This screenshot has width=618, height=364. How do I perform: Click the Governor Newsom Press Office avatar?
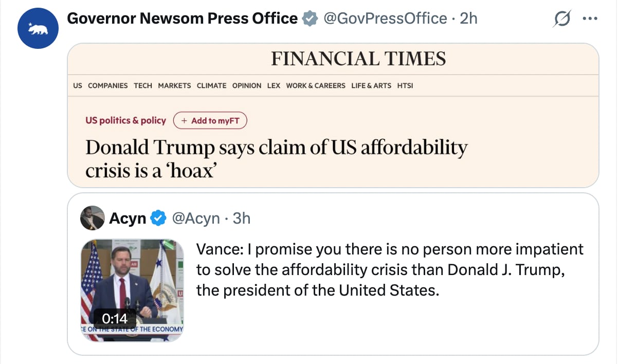click(39, 28)
